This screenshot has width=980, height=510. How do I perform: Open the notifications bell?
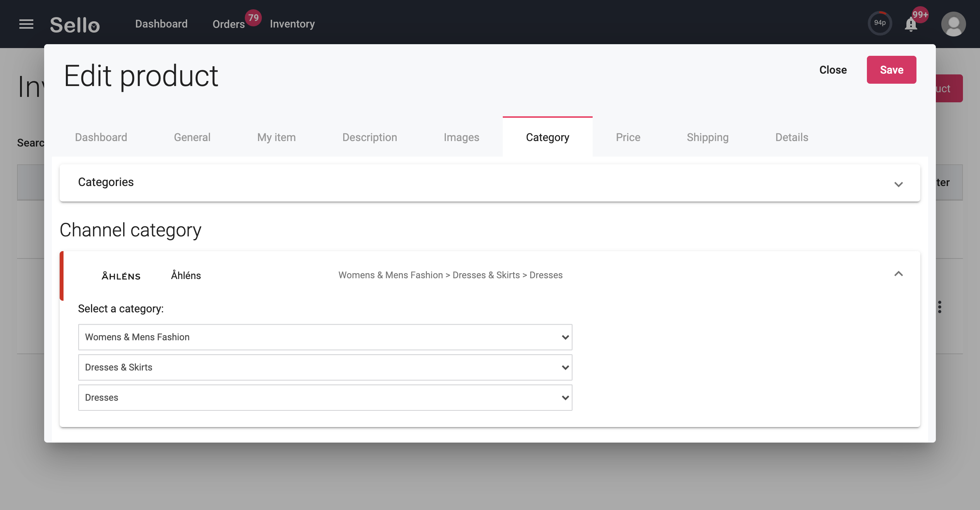(911, 24)
